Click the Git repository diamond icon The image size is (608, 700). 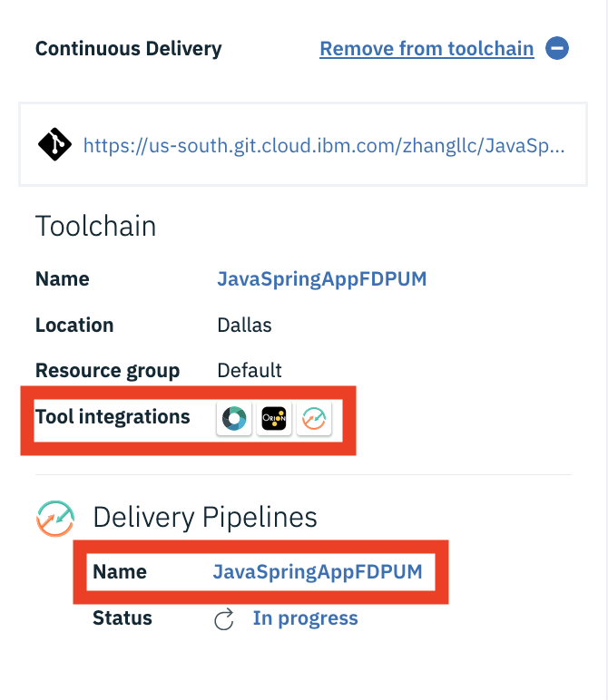pyautogui.click(x=54, y=145)
